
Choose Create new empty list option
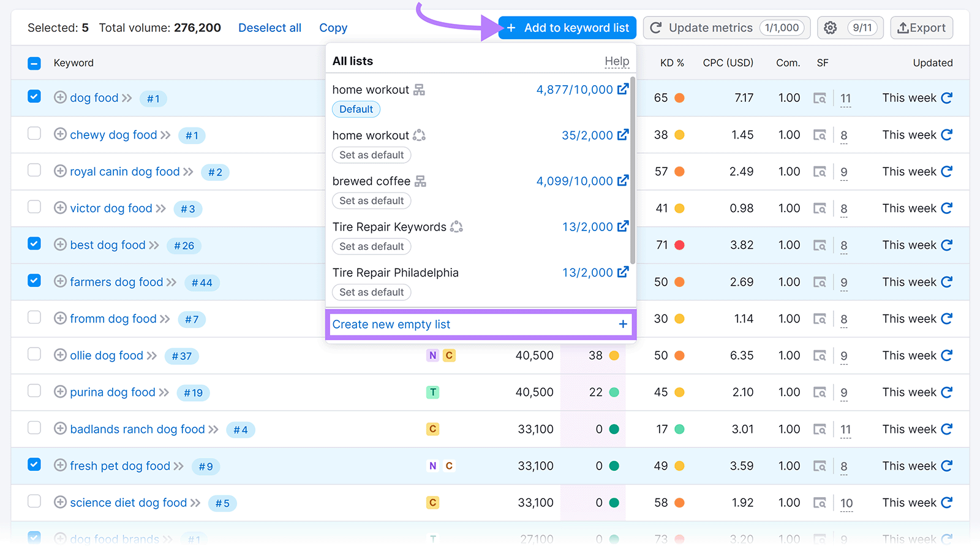coord(480,324)
